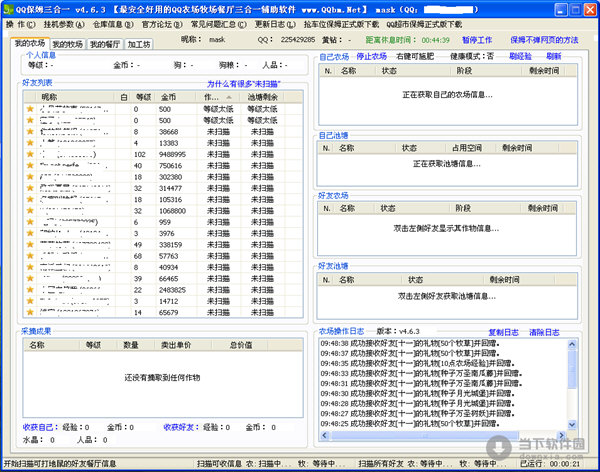This screenshot has width=600, height=472.
Task: Click the 09:48:38 log entry
Action: pos(409,343)
